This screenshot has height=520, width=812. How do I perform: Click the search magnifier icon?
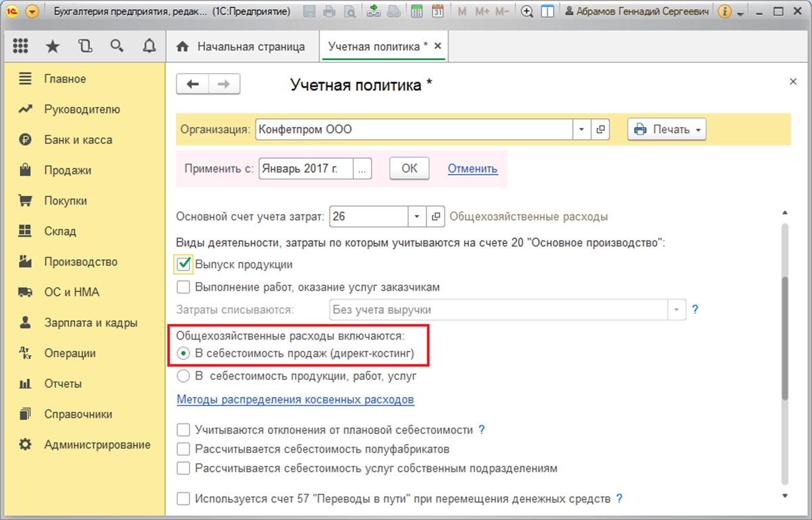tap(117, 46)
